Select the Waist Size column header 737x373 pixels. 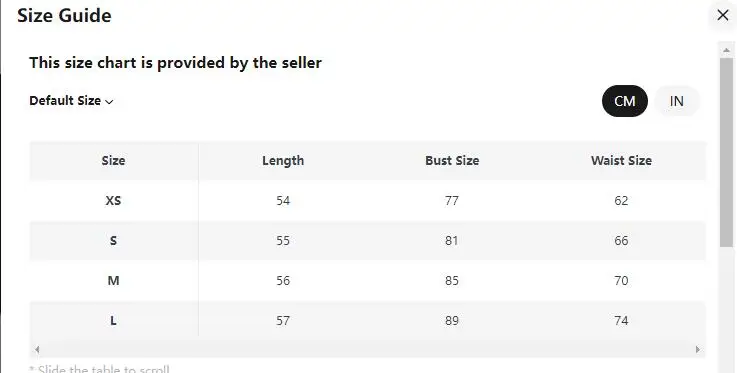[621, 161]
